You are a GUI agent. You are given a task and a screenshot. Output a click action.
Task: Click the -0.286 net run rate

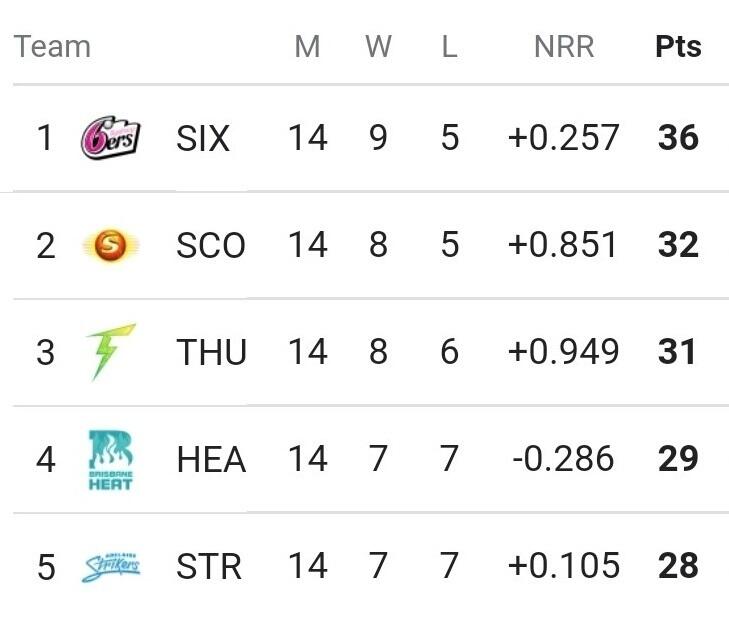[x=564, y=459]
